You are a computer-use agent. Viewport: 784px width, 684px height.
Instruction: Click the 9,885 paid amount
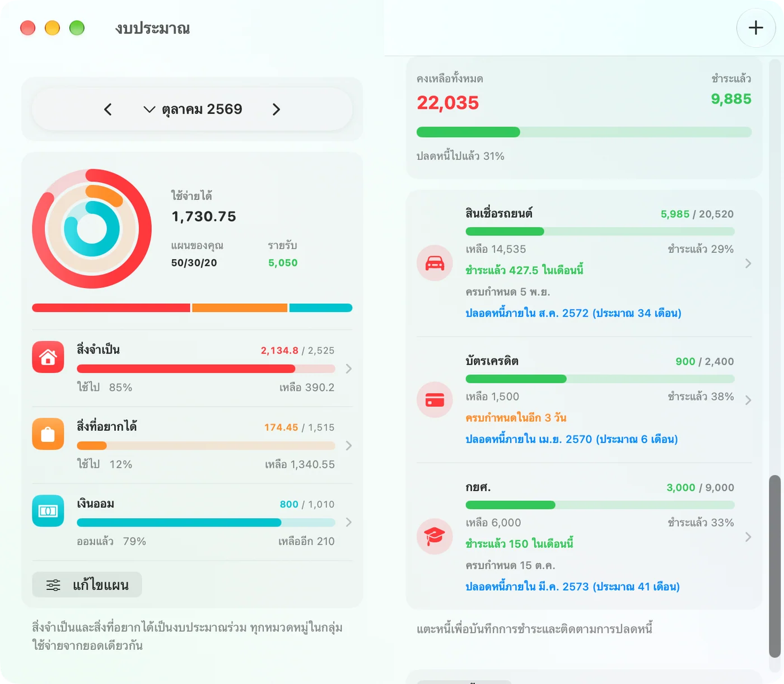[731, 99]
